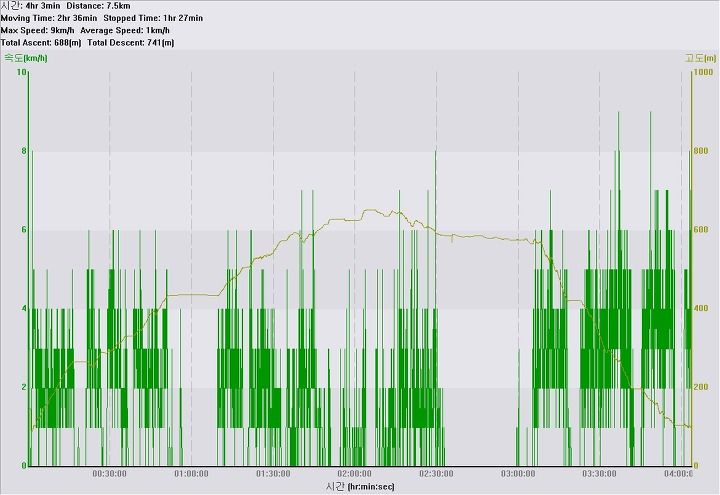
Task: Click the time axis title (hr:min:sec)
Action: pos(360,487)
